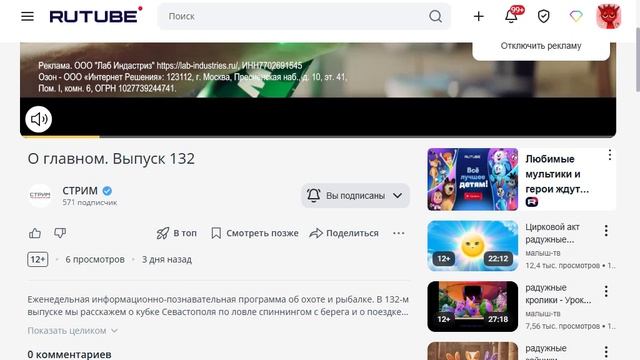Viewport: 640px width, 360px height.
Task: Open options for Любимые мультики card
Action: coord(609,155)
